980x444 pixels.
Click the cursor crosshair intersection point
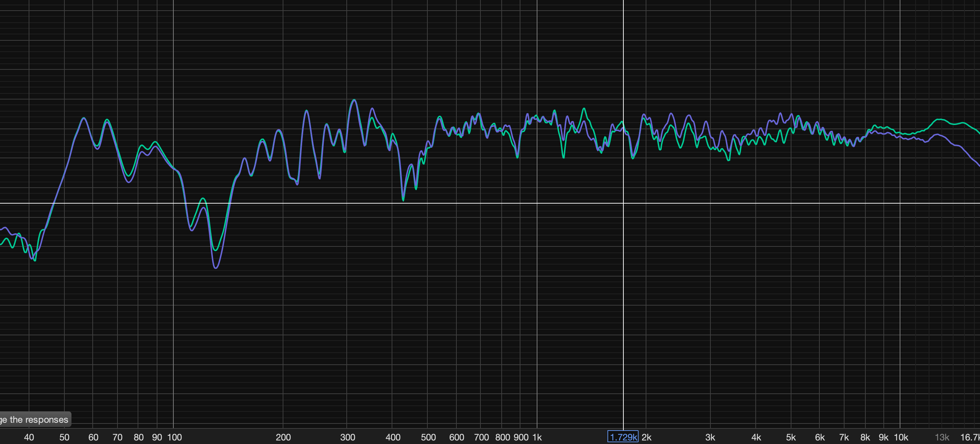[x=623, y=203]
